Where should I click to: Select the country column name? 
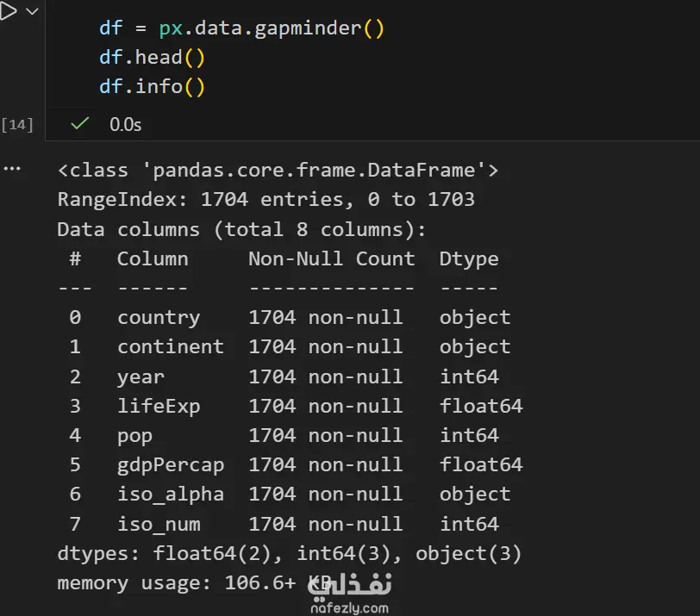pos(159,317)
